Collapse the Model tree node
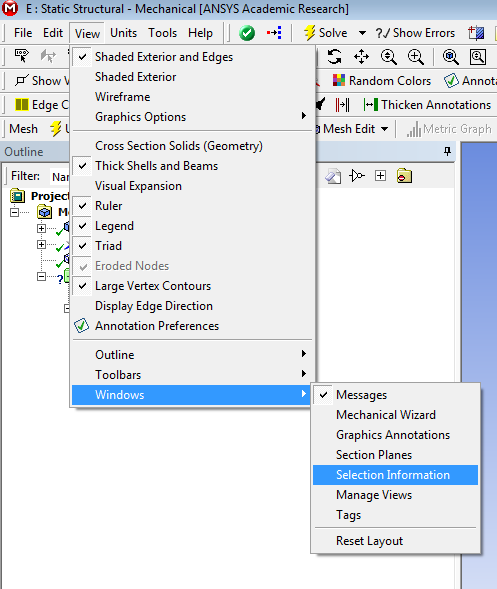The image size is (497, 589). coord(14,212)
